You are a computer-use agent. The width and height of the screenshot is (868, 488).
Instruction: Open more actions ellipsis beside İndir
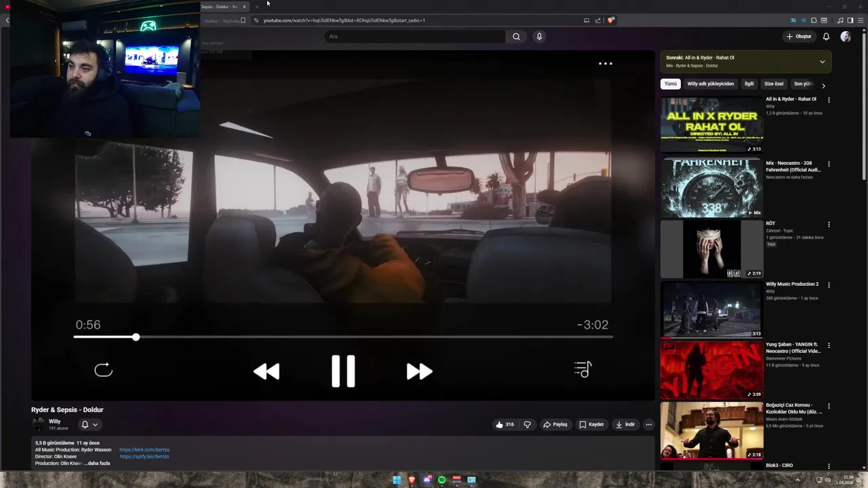(x=648, y=425)
